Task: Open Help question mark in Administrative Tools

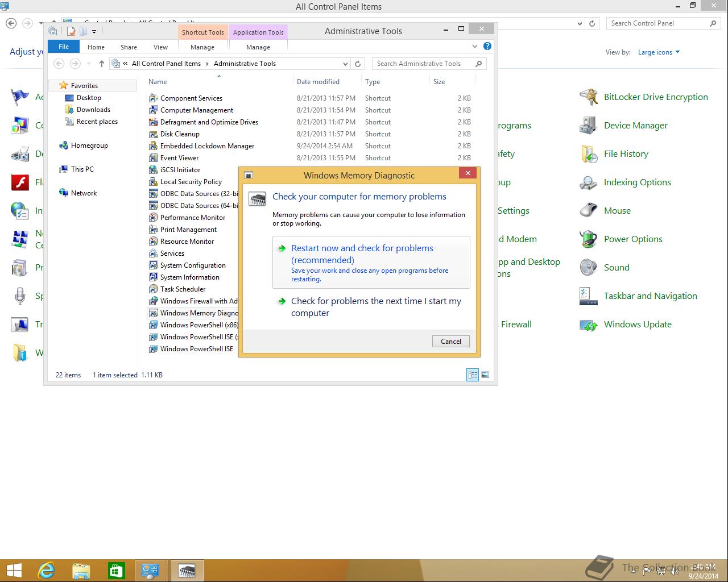Action: (x=487, y=47)
